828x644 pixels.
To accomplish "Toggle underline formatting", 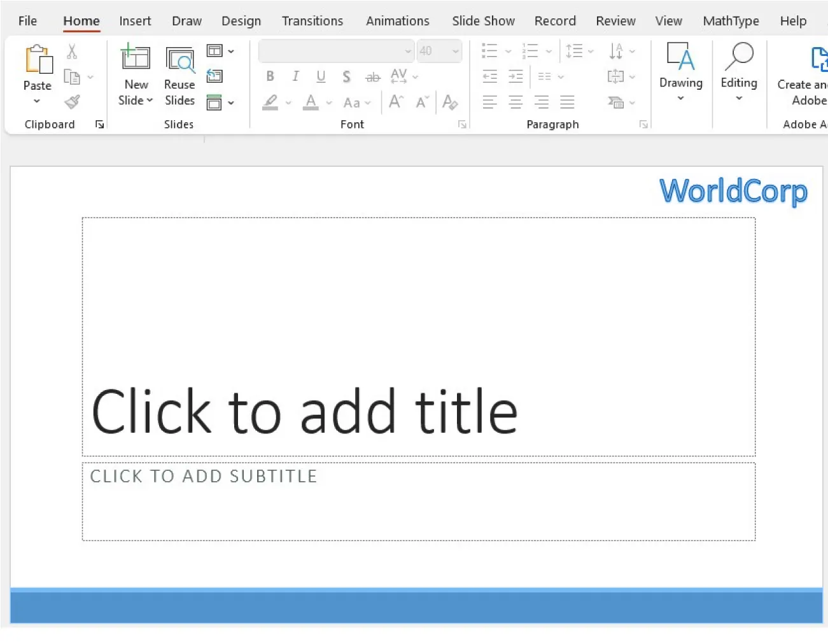I will click(321, 76).
